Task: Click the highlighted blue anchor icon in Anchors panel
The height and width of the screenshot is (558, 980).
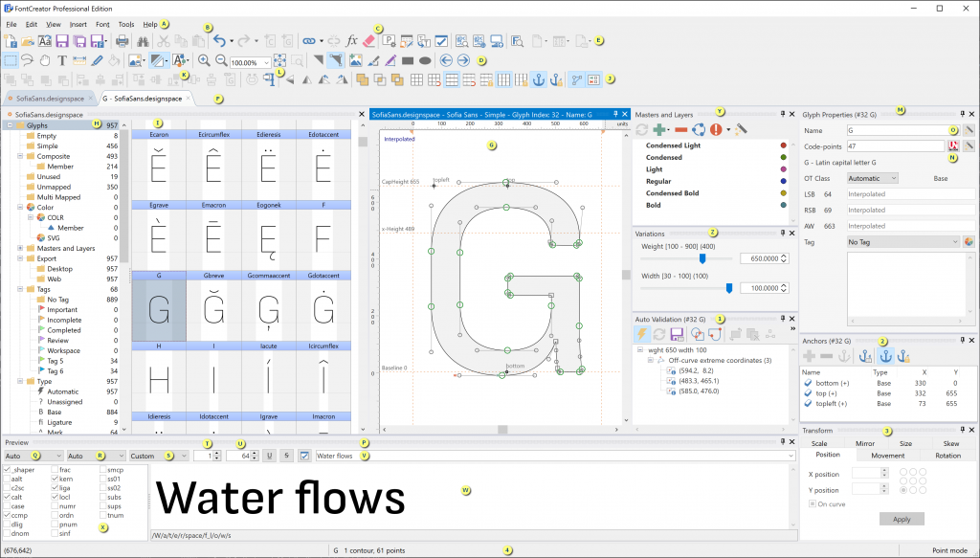Action: pyautogui.click(x=885, y=356)
